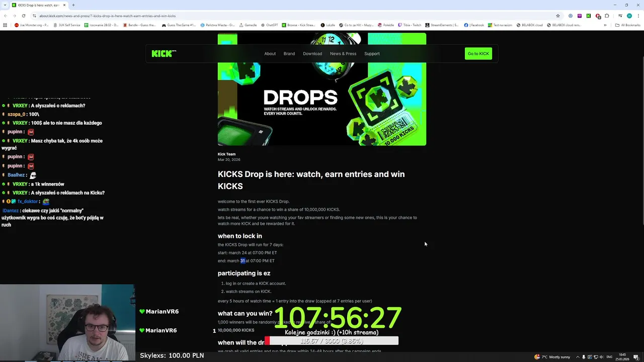This screenshot has height=362, width=644.
Task: Click chat user szopa_0 name
Action: point(16,114)
